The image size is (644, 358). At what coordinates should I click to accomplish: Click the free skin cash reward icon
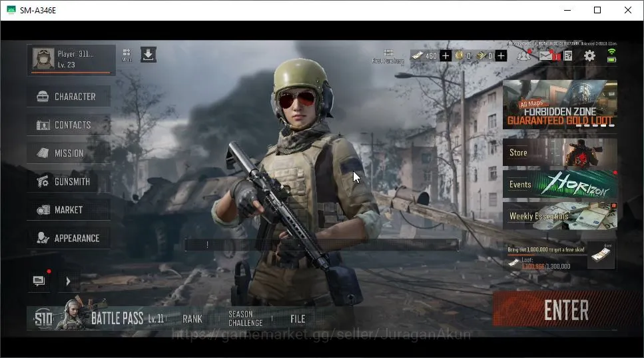(601, 255)
